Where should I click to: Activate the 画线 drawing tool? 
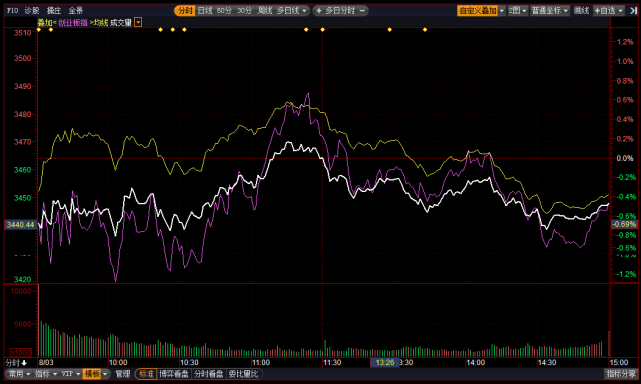[581, 11]
